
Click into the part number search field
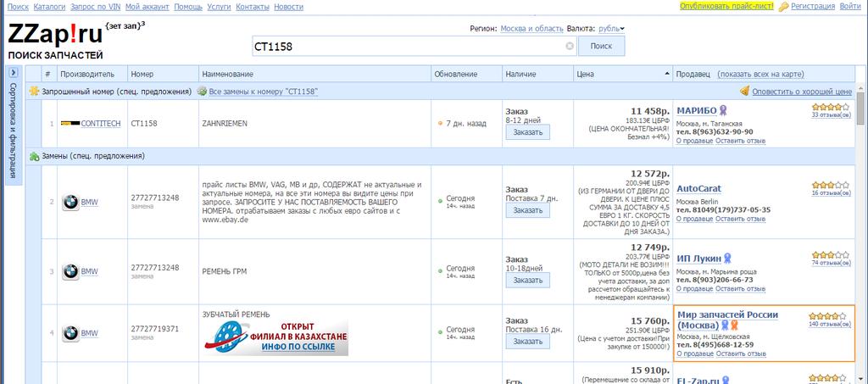point(407,46)
